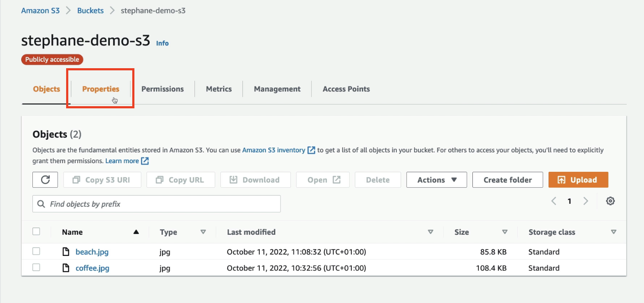644x303 pixels.
Task: Click the Copy S3 URI button
Action: click(x=102, y=180)
